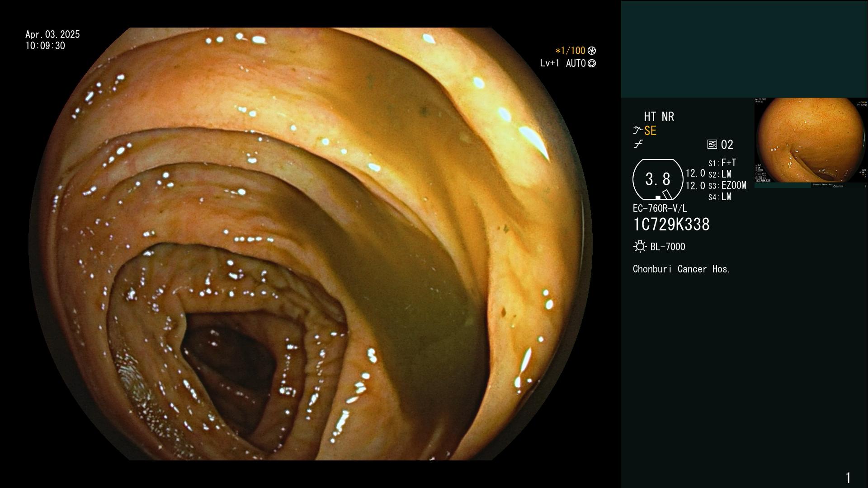Viewport: 868px width, 488px height.
Task: Click the BL-7000 light source text
Action: tap(668, 247)
